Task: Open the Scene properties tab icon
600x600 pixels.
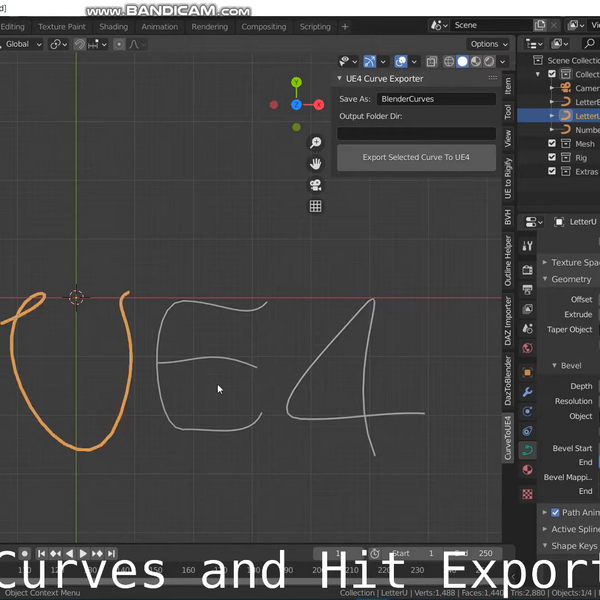Action: coord(527,328)
